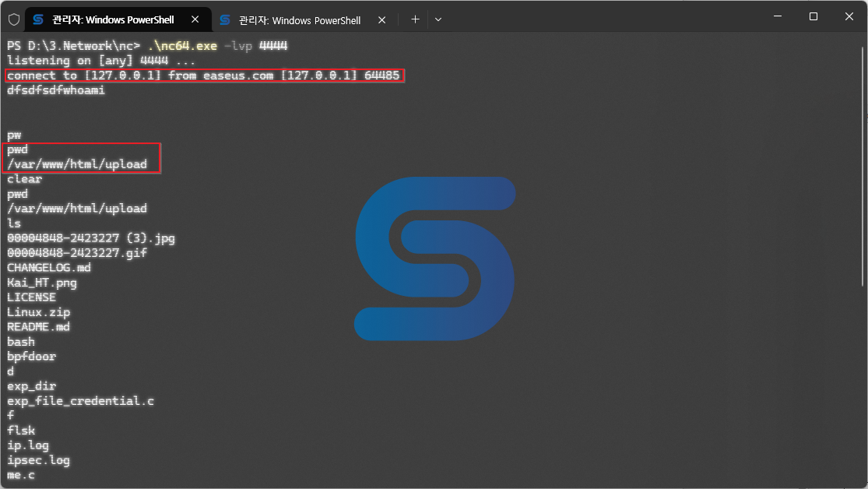Close the second PowerShell tab
The width and height of the screenshot is (868, 489).
coord(381,20)
